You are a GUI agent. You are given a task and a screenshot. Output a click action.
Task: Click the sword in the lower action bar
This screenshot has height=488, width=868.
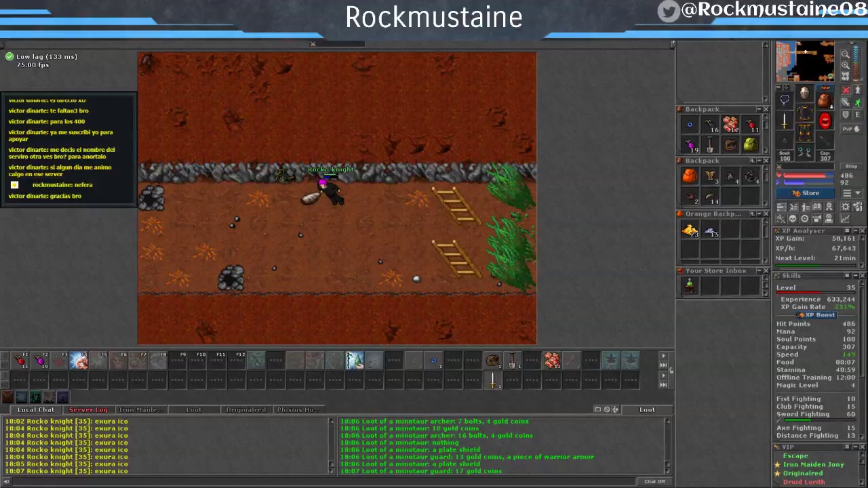click(x=493, y=381)
